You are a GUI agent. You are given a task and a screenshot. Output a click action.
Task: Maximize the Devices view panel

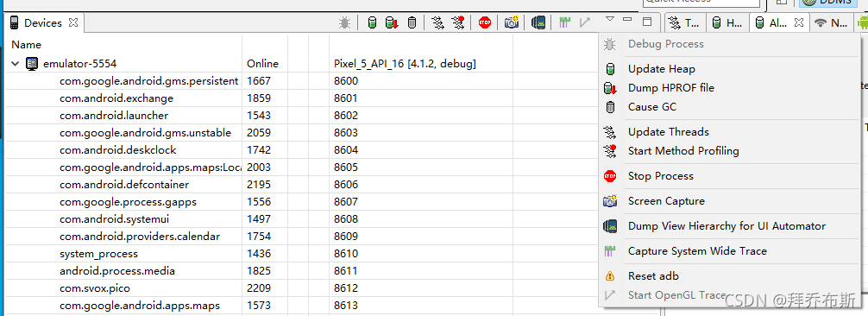[x=647, y=22]
